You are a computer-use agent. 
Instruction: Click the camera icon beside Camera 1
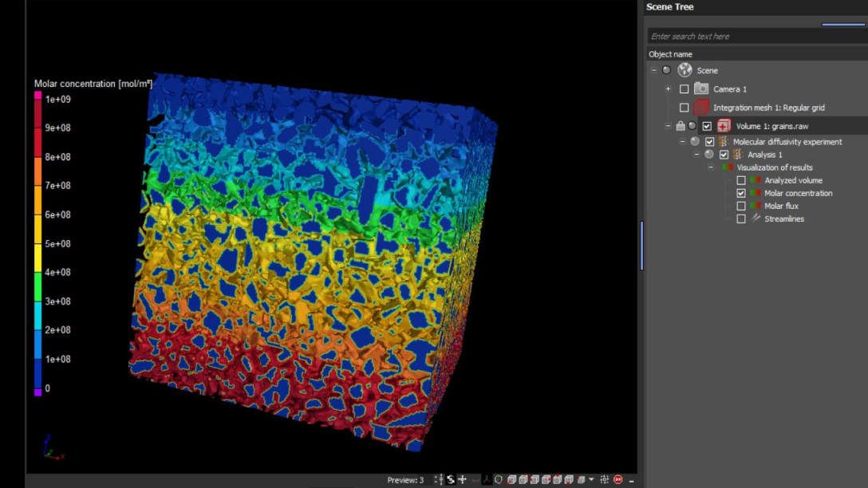(702, 88)
